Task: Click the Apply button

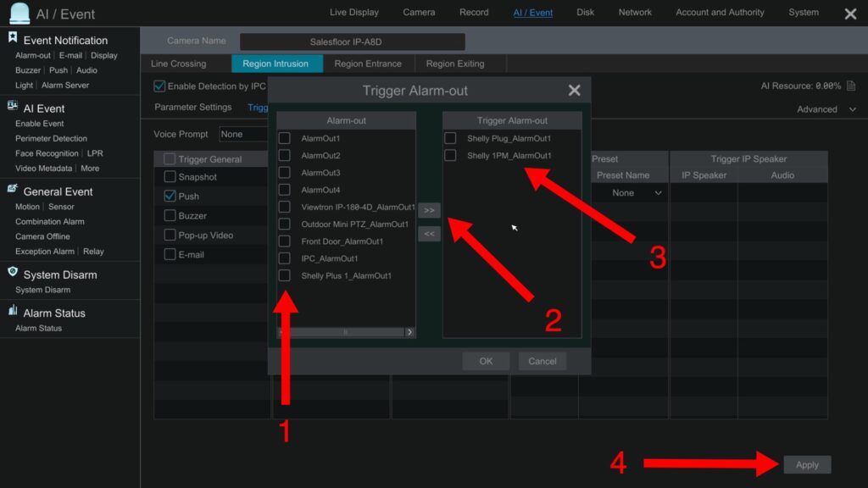Action: (x=807, y=465)
